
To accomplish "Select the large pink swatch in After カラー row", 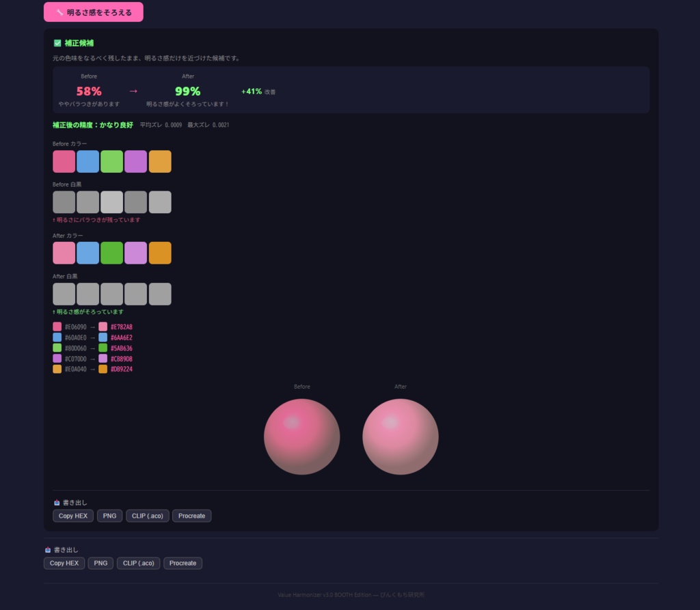I will click(64, 253).
